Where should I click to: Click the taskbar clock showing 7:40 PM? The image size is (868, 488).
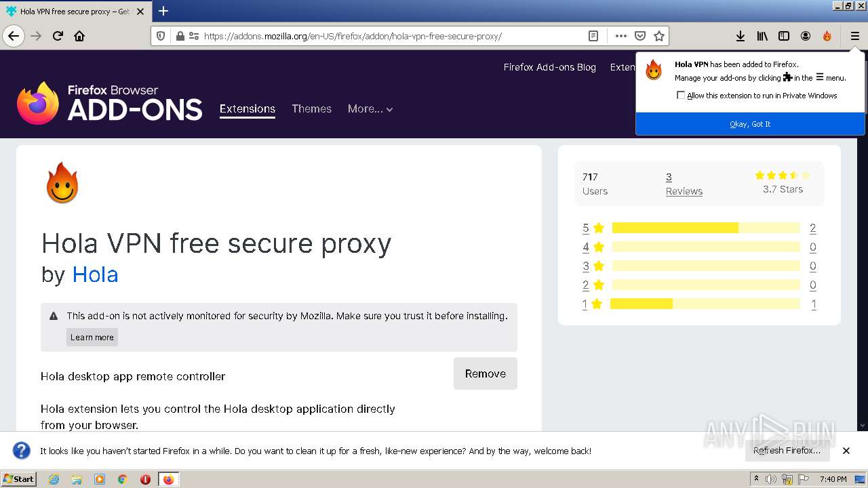click(x=833, y=479)
